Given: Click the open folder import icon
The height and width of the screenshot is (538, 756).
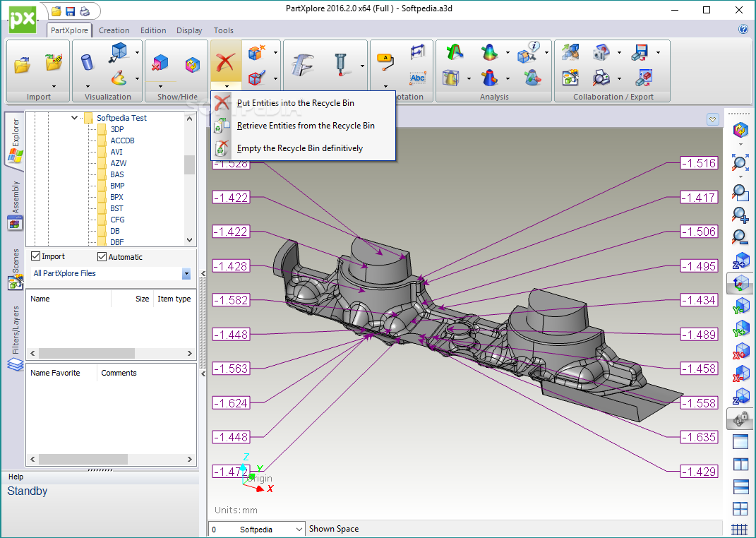Looking at the screenshot, I should 22,65.
